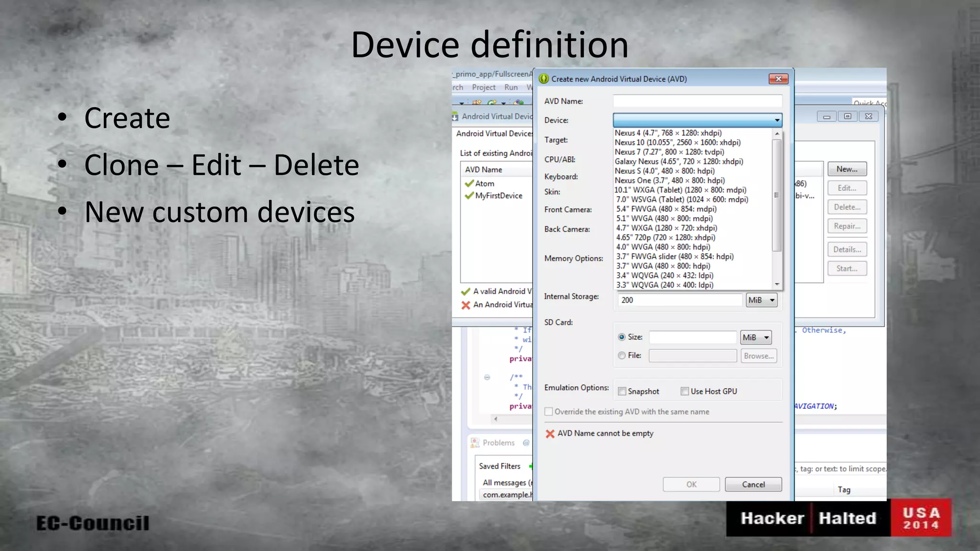The height and width of the screenshot is (551, 980).
Task: Choose 3.4" WQVGA (240 × 432: ldpi)
Action: click(665, 275)
